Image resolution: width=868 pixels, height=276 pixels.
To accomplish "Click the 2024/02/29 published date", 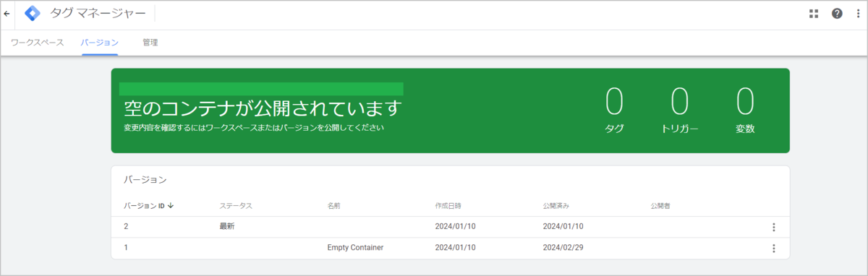I will click(563, 248).
